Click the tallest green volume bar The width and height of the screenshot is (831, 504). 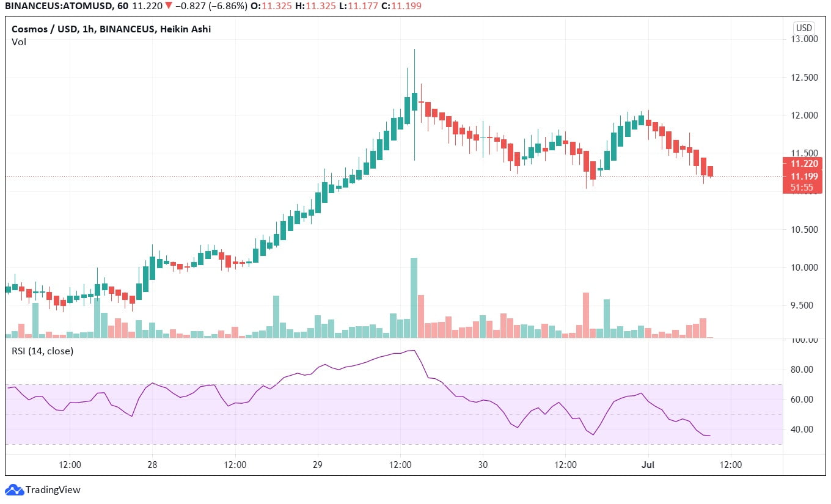click(x=414, y=298)
